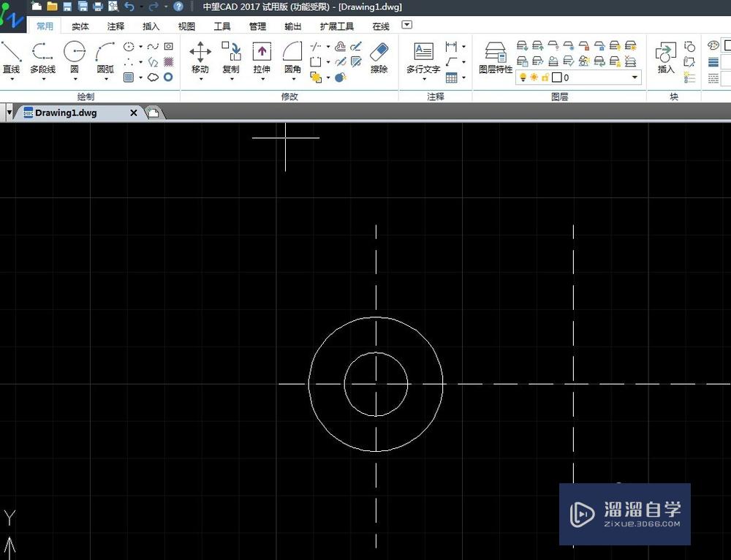Pick the spline curve tool
The height and width of the screenshot is (560, 731).
click(x=153, y=47)
